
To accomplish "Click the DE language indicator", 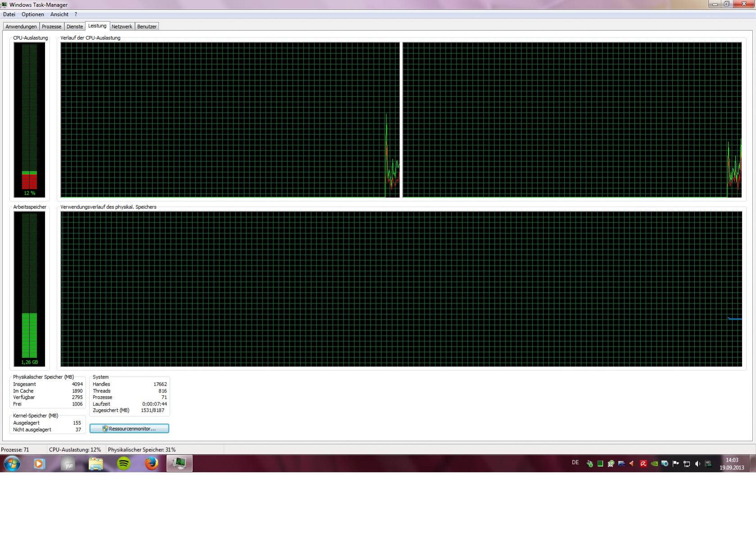I will pyautogui.click(x=575, y=463).
